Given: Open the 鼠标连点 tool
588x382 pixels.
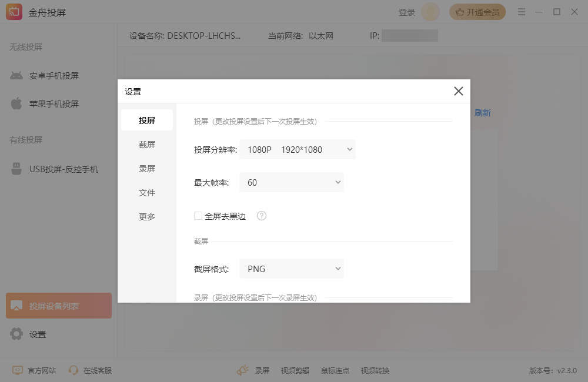Looking at the screenshot, I should click(x=335, y=370).
